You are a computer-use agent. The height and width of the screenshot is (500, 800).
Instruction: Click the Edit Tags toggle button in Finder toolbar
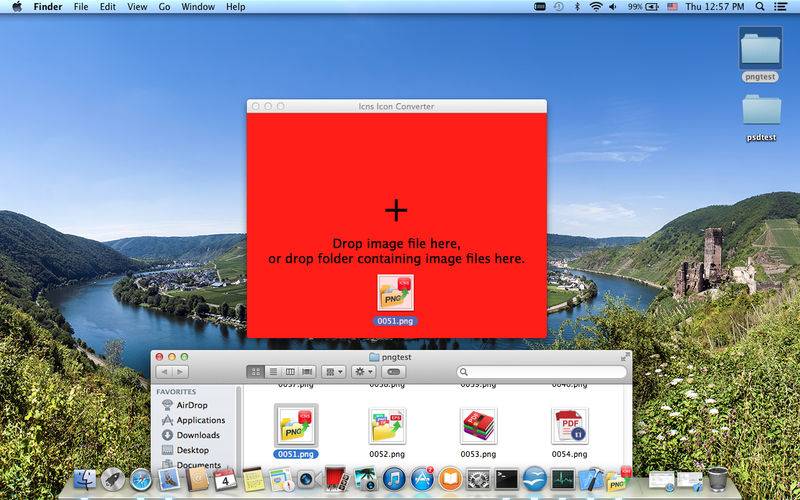[x=394, y=372]
